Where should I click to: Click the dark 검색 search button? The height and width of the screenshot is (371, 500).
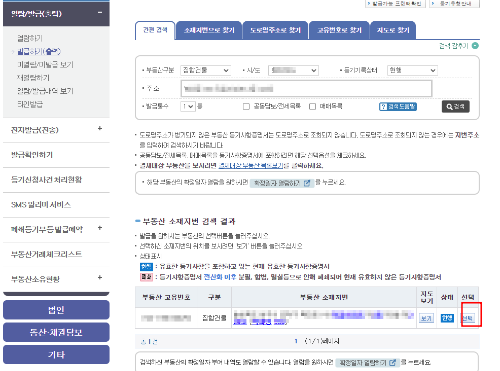(456, 107)
